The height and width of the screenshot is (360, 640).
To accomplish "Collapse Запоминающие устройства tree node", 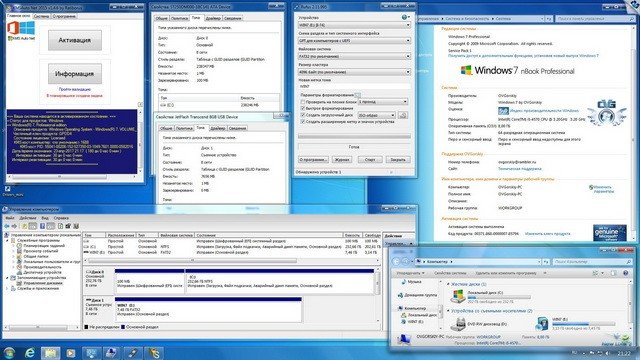I will (7, 278).
